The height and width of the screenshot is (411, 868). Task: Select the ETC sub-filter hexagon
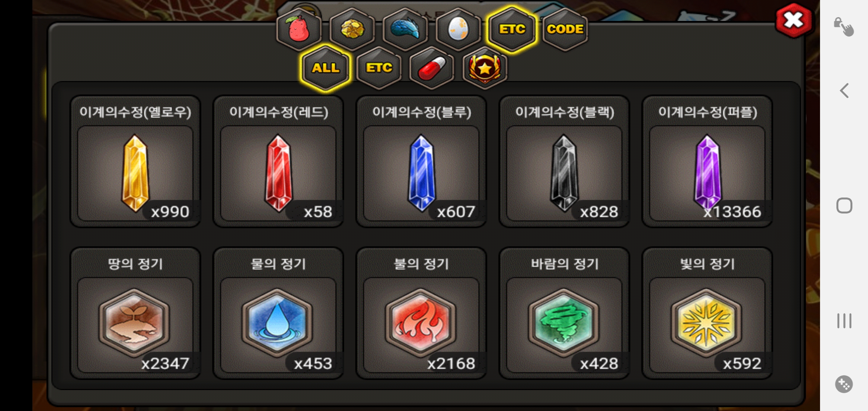coord(379,68)
